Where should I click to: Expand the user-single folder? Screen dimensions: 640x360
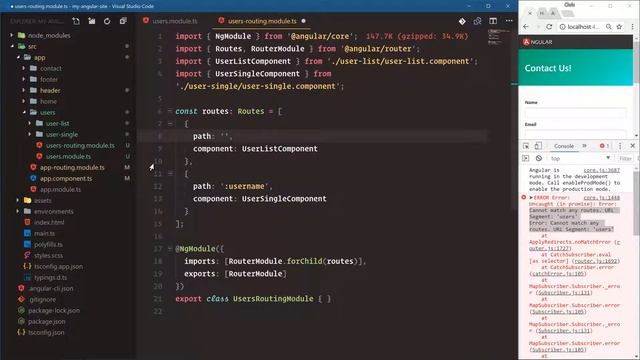30,134
